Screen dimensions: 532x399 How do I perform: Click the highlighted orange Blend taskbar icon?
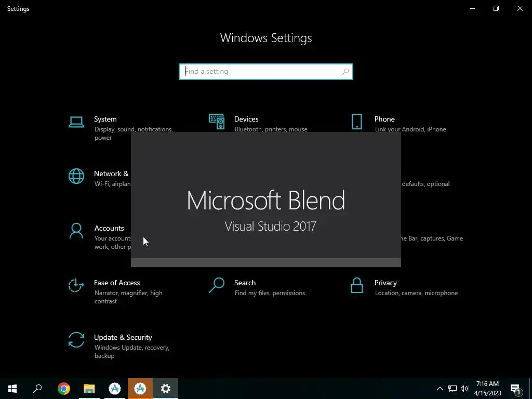point(140,389)
